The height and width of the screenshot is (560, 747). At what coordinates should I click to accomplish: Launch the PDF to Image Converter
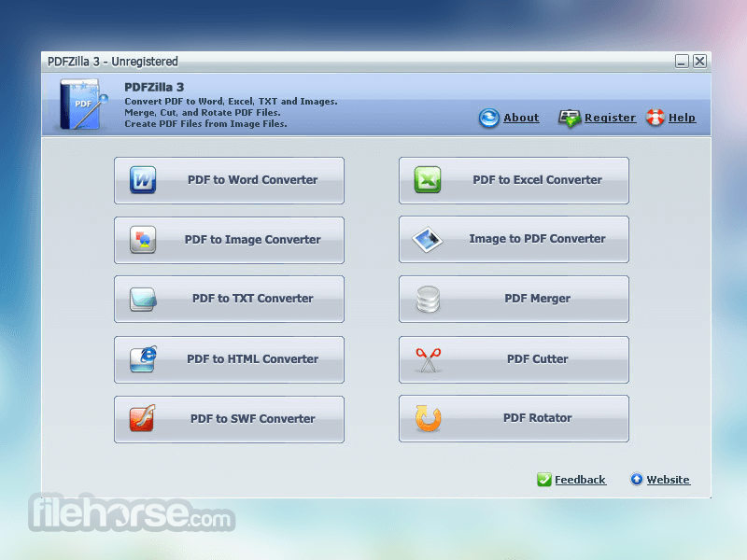229,240
